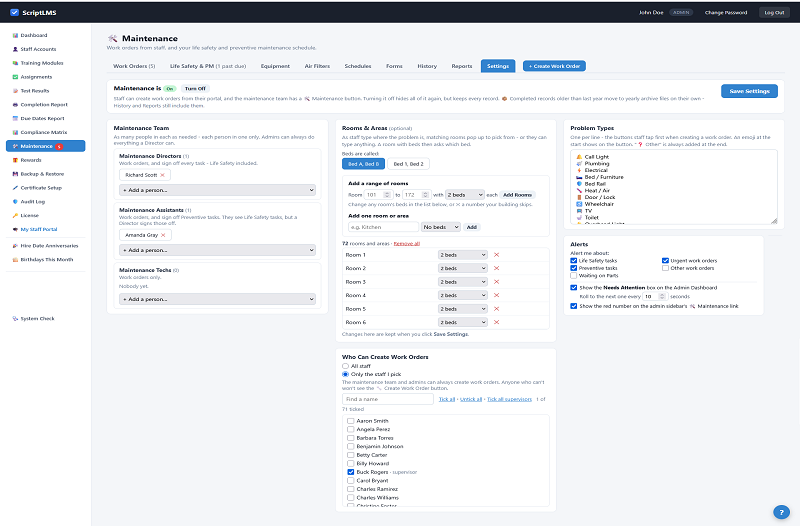The width and height of the screenshot is (800, 526).
Task: Click the Add Rooms button
Action: tap(517, 195)
